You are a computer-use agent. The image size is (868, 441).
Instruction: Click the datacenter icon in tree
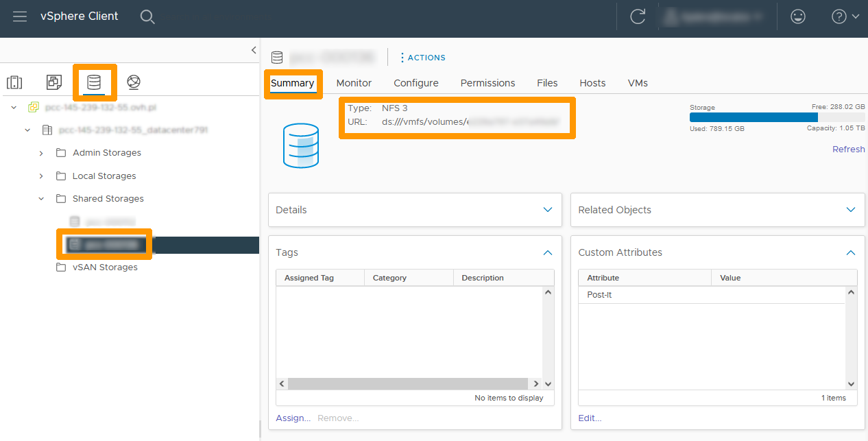pos(47,130)
